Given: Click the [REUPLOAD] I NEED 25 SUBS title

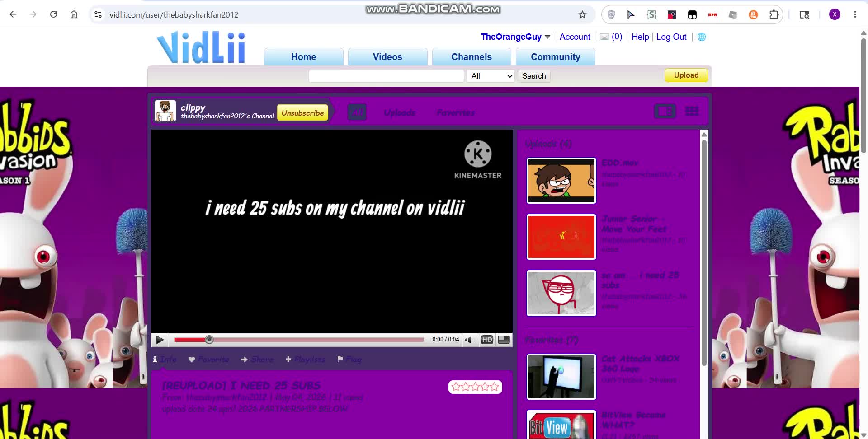Looking at the screenshot, I should point(241,386).
